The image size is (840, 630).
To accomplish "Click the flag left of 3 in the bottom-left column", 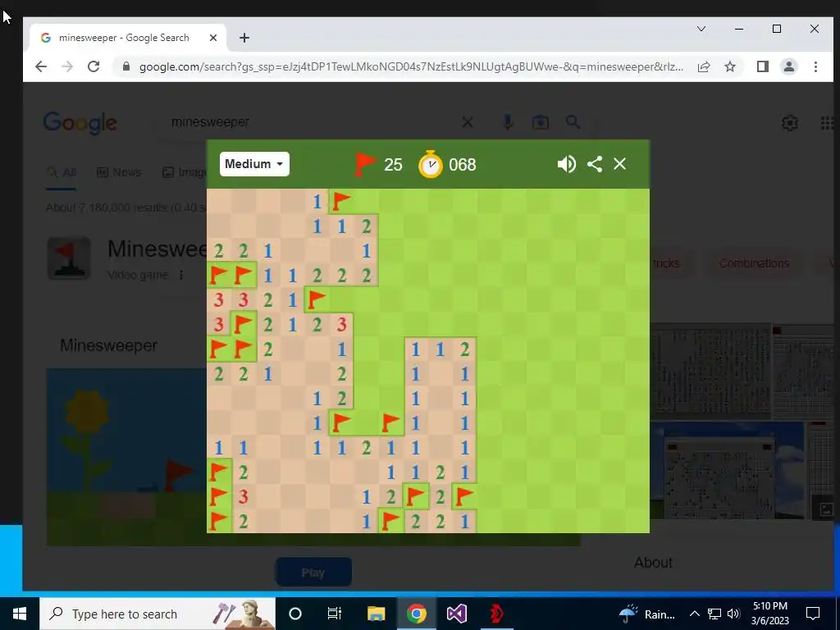I will click(218, 496).
